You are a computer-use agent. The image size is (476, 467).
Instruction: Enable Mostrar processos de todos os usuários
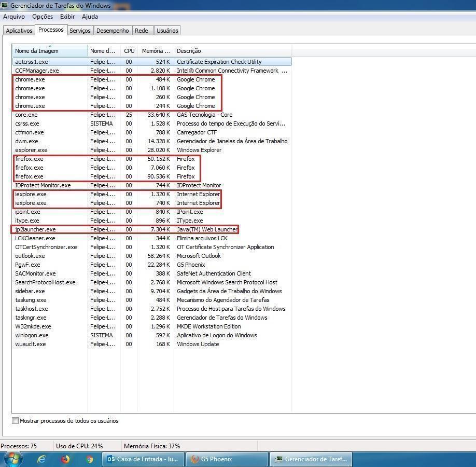click(15, 420)
